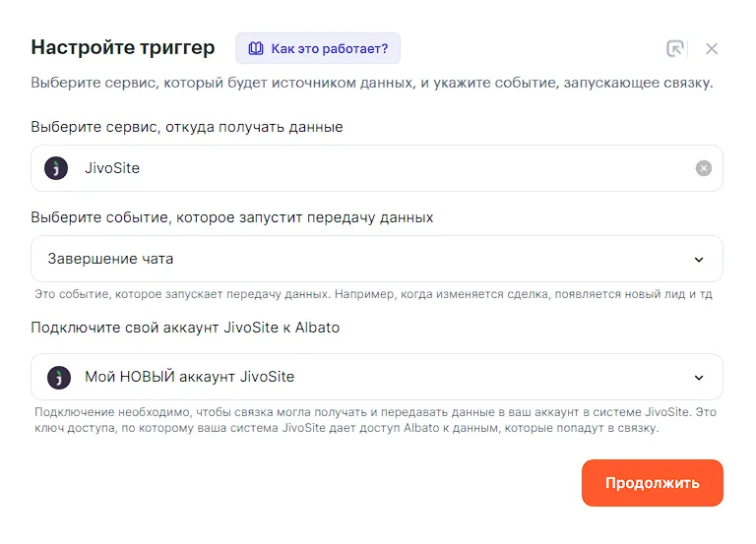The height and width of the screenshot is (544, 756).
Task: Click the collapse window icon in the header
Action: click(675, 48)
